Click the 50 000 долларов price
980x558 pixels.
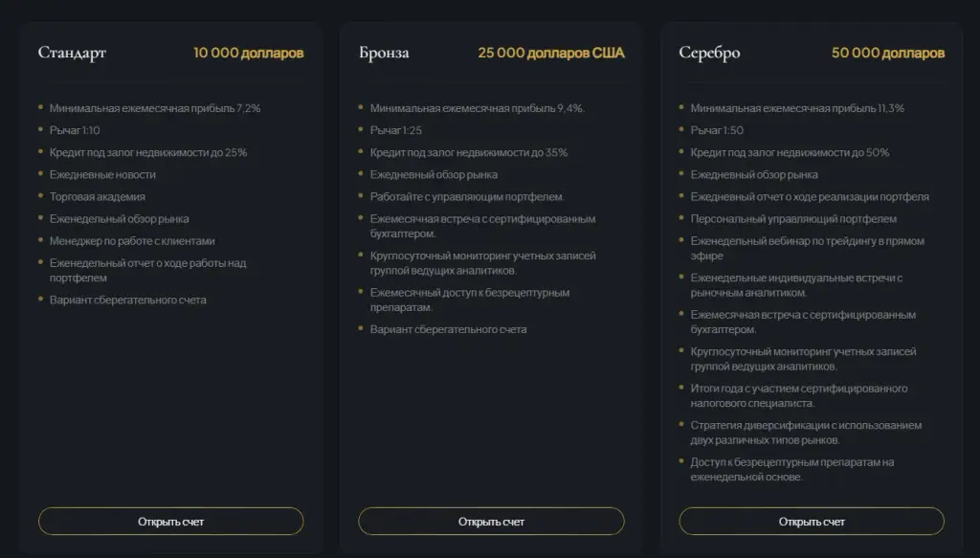coord(887,53)
